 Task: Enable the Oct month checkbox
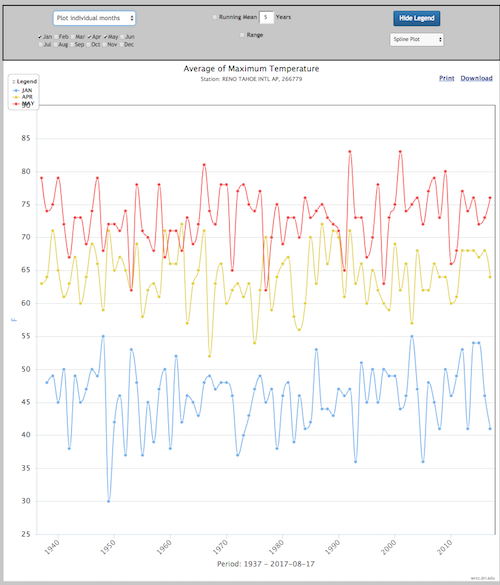pos(89,45)
